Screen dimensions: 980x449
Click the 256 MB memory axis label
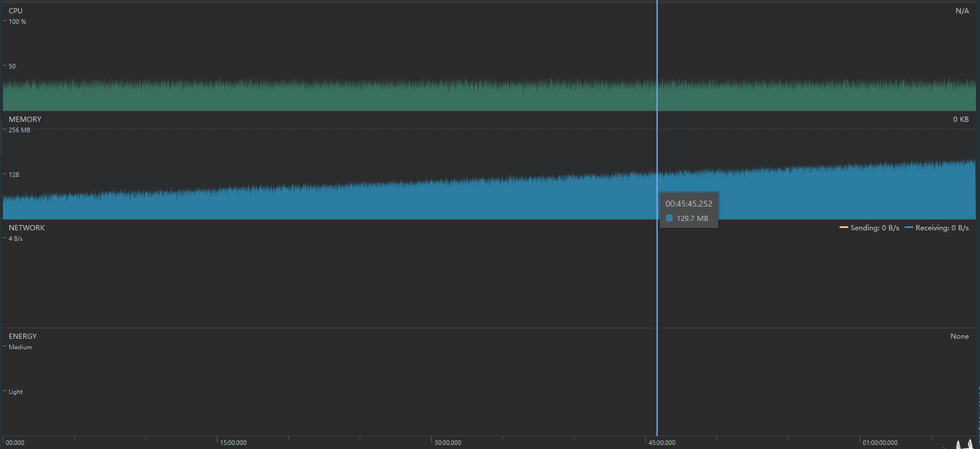pos(19,130)
